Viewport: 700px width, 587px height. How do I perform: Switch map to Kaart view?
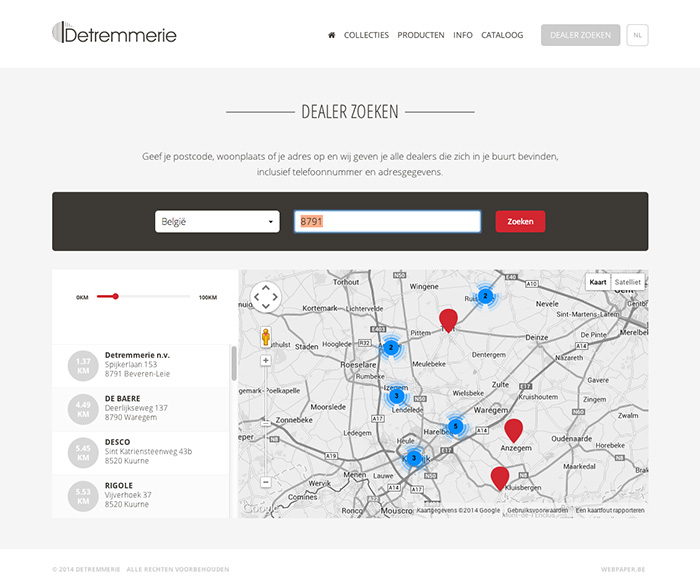point(598,282)
